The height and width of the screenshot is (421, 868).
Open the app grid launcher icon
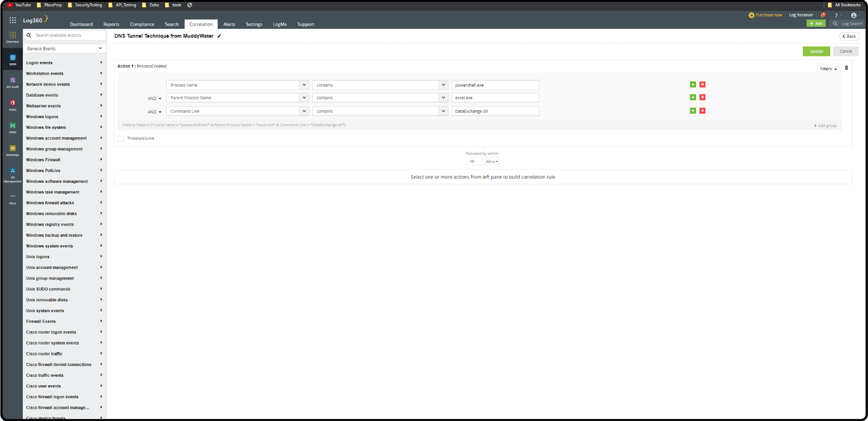click(x=13, y=20)
